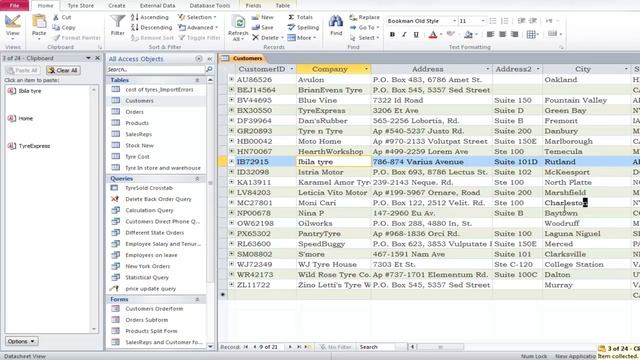Show Totals row
This screenshot has height=360, width=640.
click(300, 17)
